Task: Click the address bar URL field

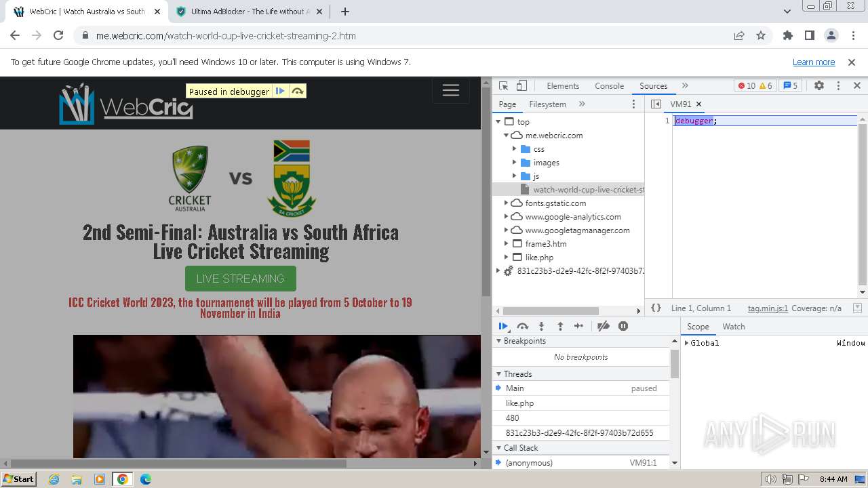Action: click(x=407, y=35)
